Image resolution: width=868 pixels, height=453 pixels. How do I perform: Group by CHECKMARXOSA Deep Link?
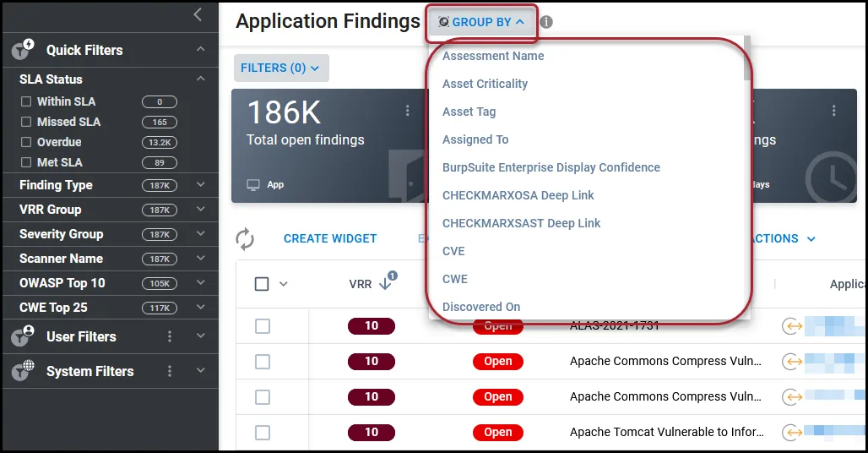pyautogui.click(x=518, y=195)
